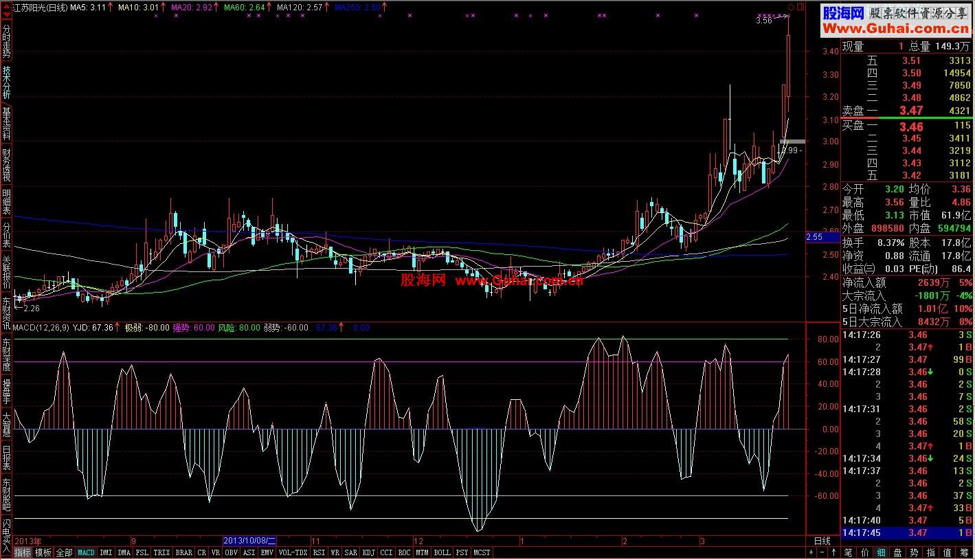Select the OBV indicator
The height and width of the screenshot is (560, 975).
[231, 552]
